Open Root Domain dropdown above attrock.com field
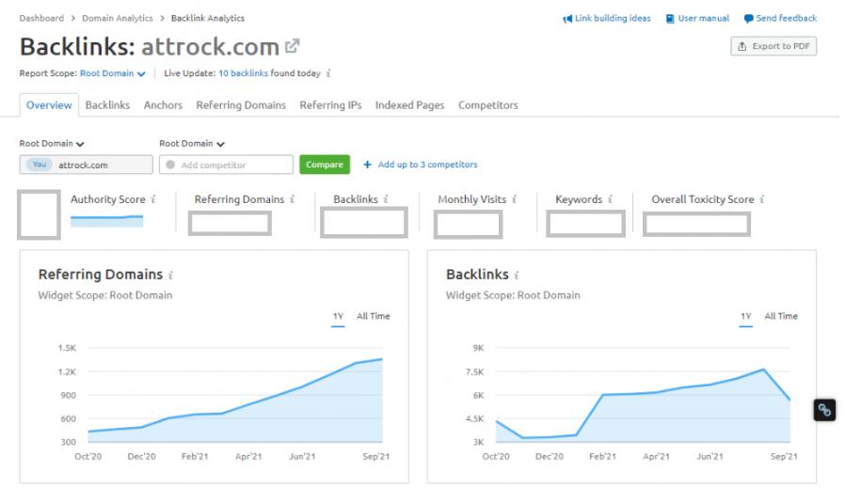Viewport: 845px width, 504px height. click(x=53, y=144)
